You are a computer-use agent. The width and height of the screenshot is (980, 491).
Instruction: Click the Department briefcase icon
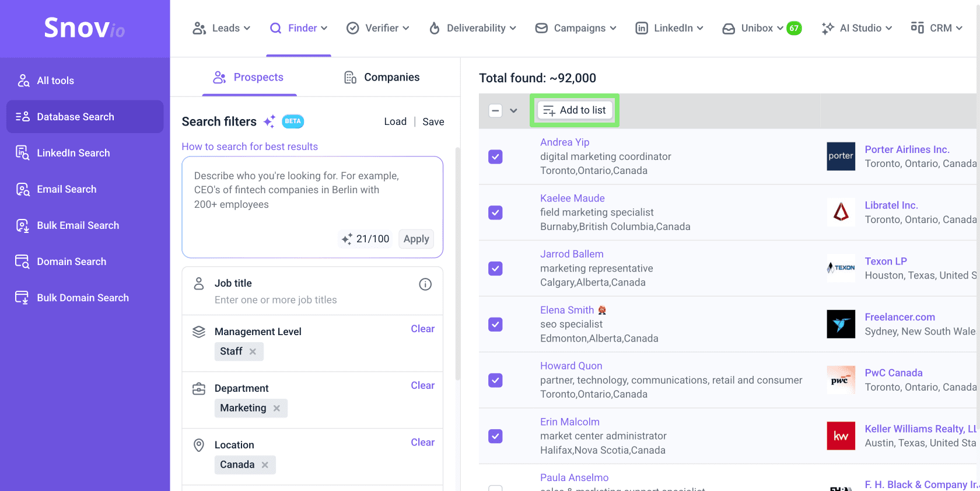click(x=199, y=389)
